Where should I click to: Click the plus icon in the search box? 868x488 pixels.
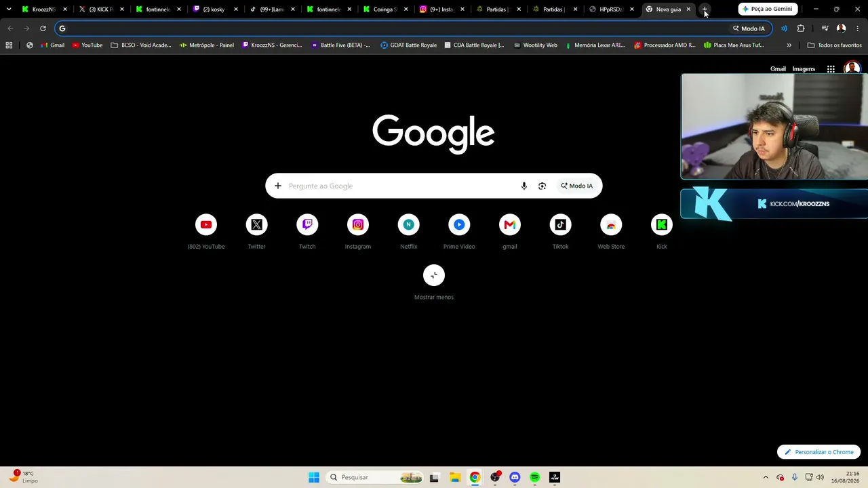277,186
